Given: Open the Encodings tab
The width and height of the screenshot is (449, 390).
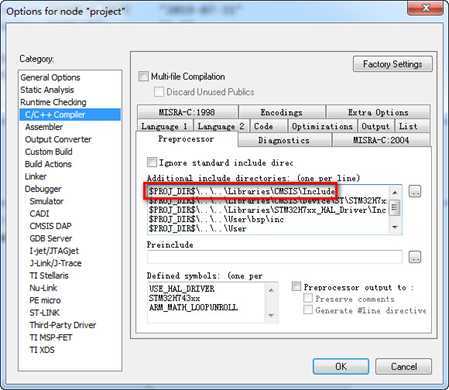Looking at the screenshot, I should click(282, 112).
